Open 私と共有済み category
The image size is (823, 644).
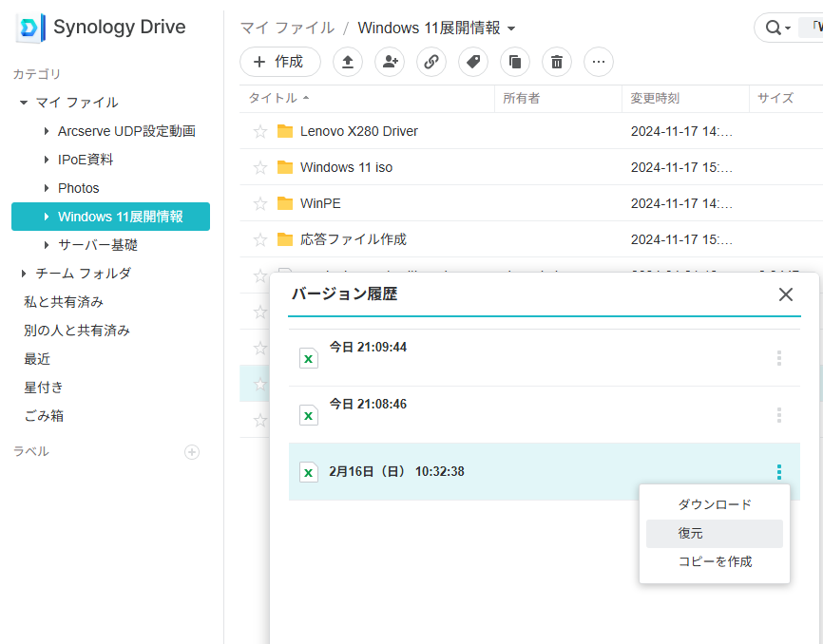coord(64,302)
